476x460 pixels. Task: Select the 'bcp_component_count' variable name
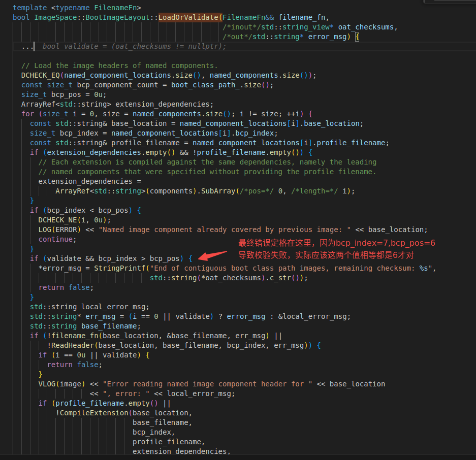pos(117,85)
